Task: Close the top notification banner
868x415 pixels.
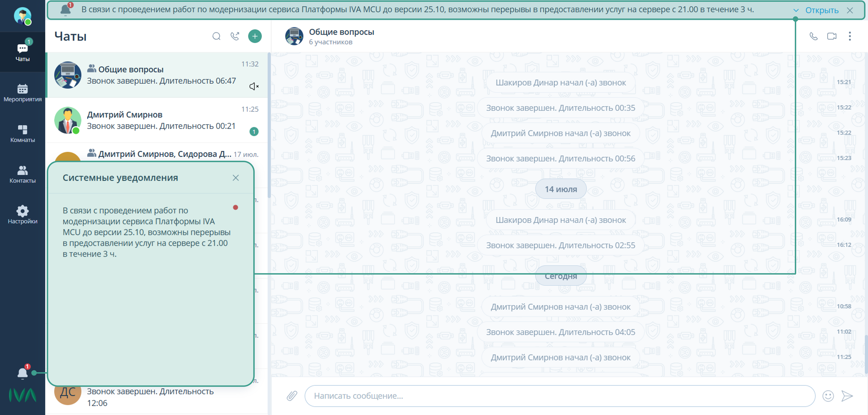Action: 849,10
